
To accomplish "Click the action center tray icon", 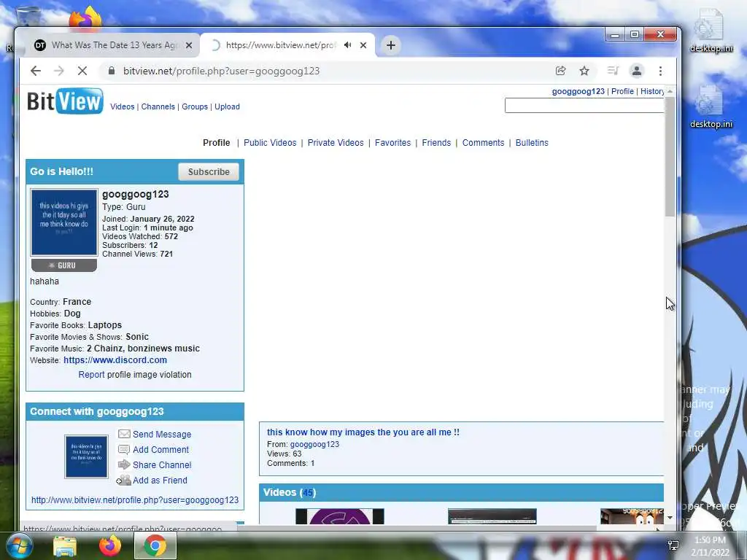I will (x=673, y=545).
